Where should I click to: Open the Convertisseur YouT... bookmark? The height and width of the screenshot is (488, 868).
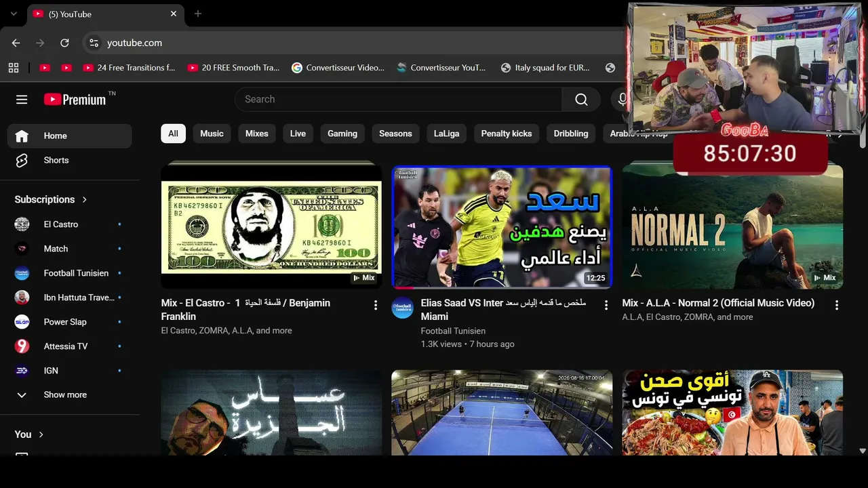(441, 68)
